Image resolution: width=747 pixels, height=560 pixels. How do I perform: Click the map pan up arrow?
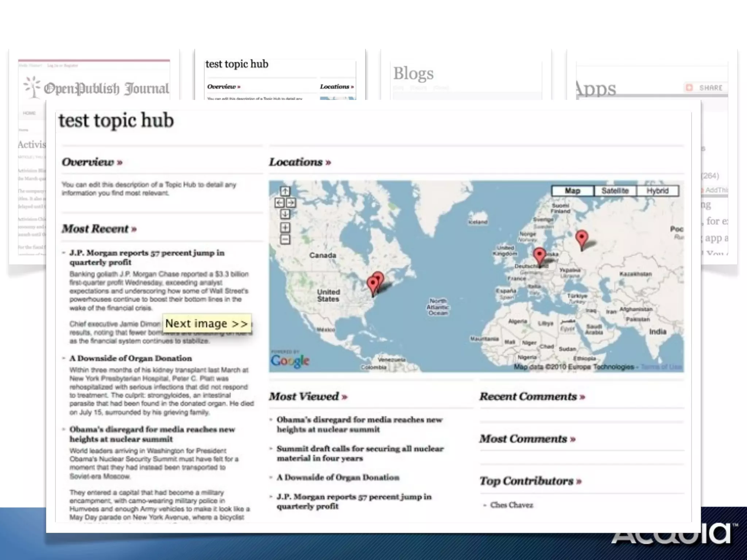[x=285, y=191]
